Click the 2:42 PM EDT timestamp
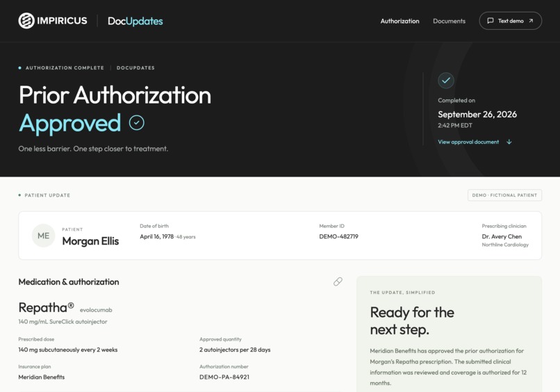The height and width of the screenshot is (392, 560). pos(455,125)
